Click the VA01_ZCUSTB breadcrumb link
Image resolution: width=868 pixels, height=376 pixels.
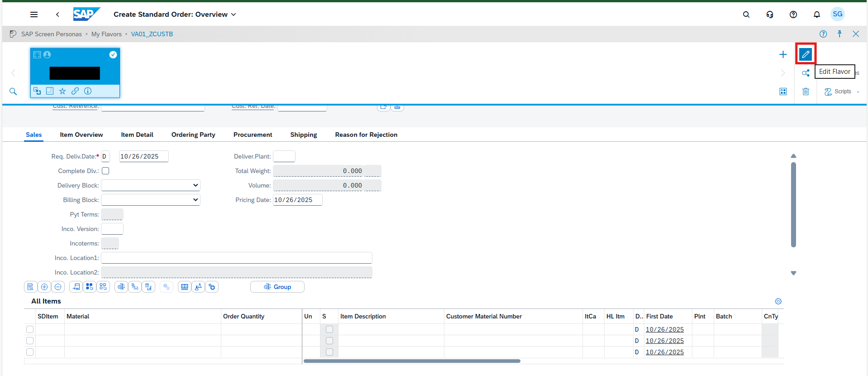(x=152, y=34)
